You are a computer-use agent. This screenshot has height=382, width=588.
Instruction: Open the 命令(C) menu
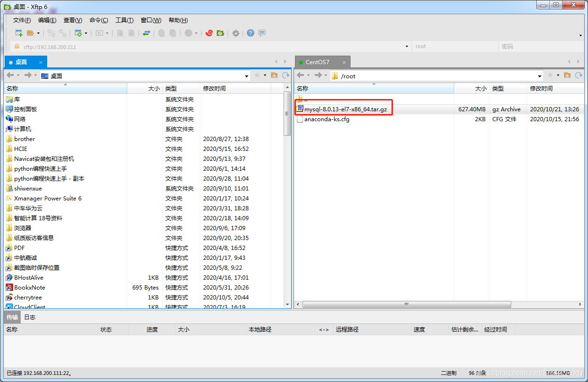click(98, 20)
